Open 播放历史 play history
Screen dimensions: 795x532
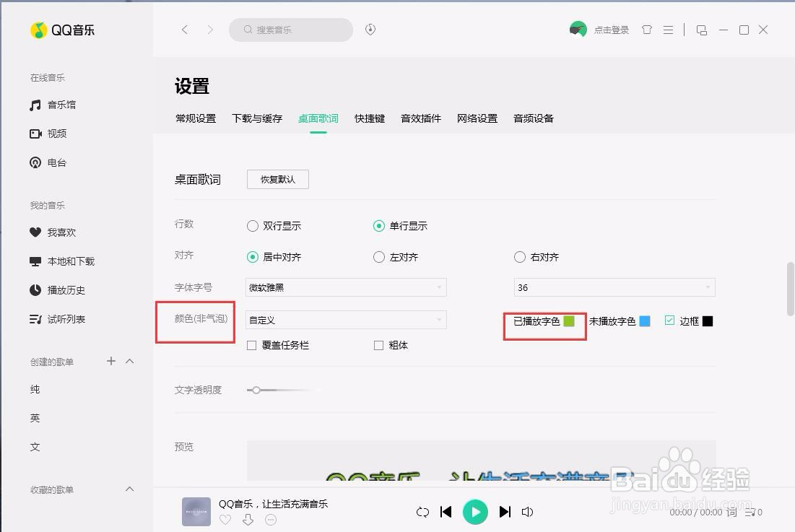tap(65, 290)
